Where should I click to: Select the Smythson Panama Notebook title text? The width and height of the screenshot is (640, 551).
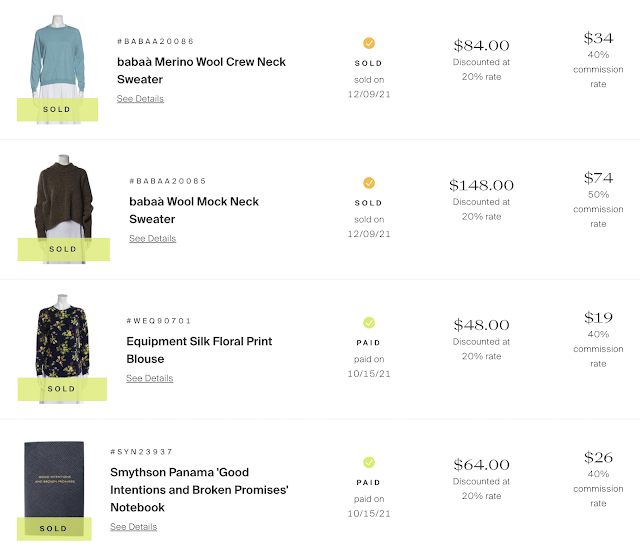(x=199, y=490)
